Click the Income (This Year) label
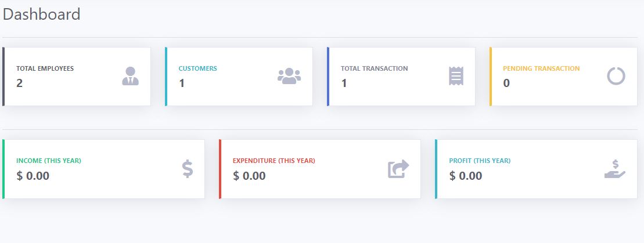The image size is (644, 243). [49, 161]
